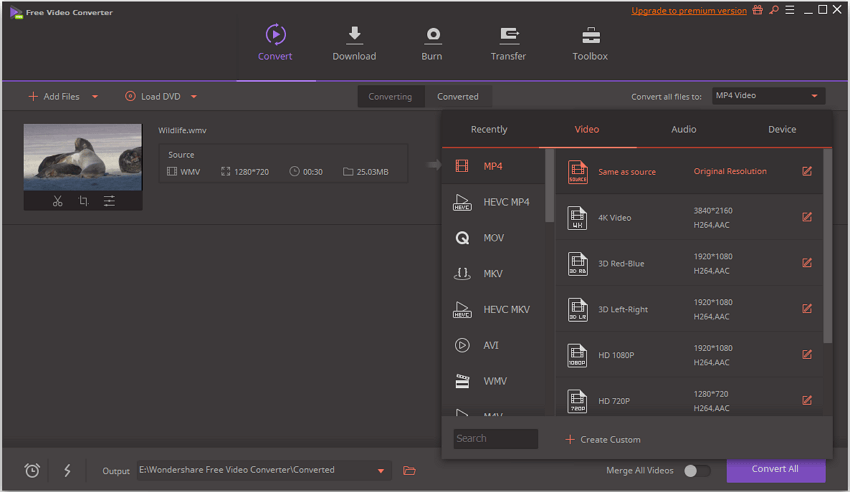This screenshot has height=492, width=850.
Task: Edit the HD 1080P preset
Action: pyautogui.click(x=807, y=354)
